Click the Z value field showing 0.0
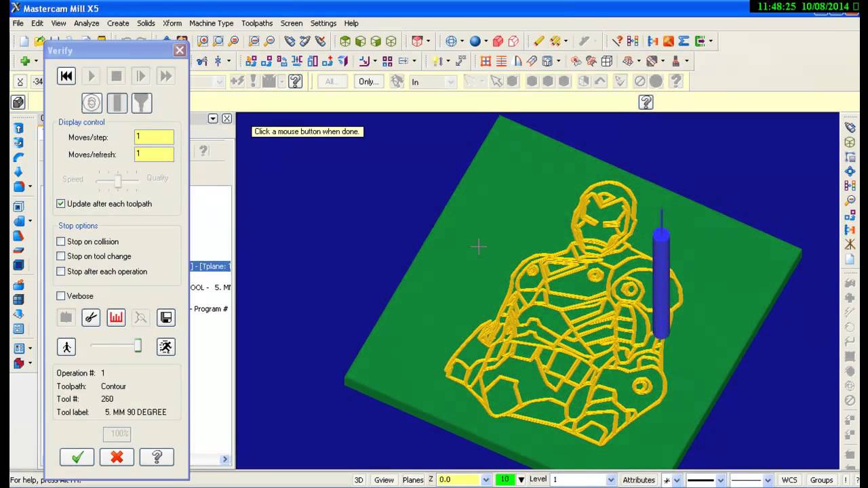868x488 pixels. tap(459, 480)
